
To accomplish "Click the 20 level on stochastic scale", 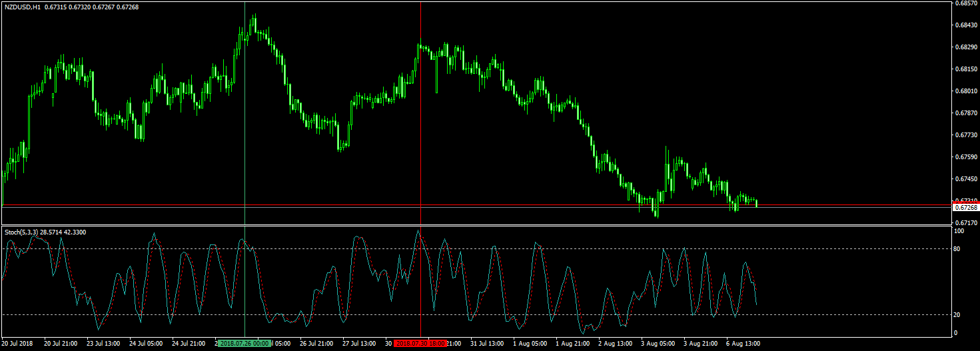I will coord(959,314).
